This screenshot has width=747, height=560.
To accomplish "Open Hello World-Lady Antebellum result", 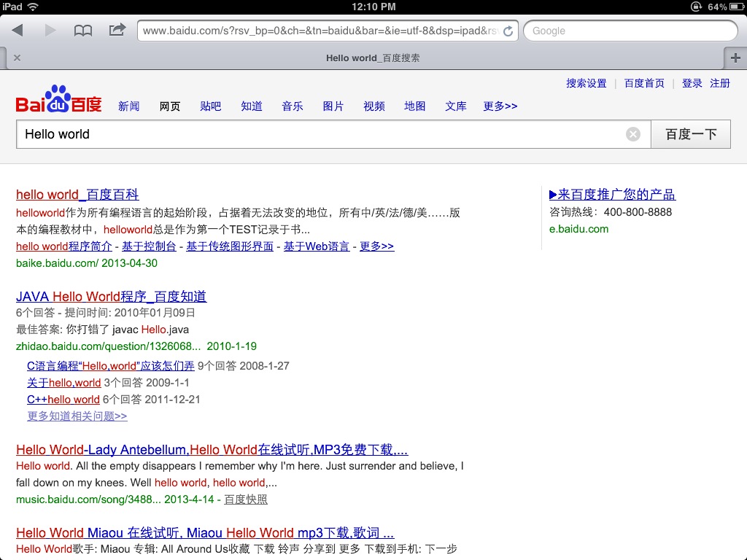I will pyautogui.click(x=212, y=449).
